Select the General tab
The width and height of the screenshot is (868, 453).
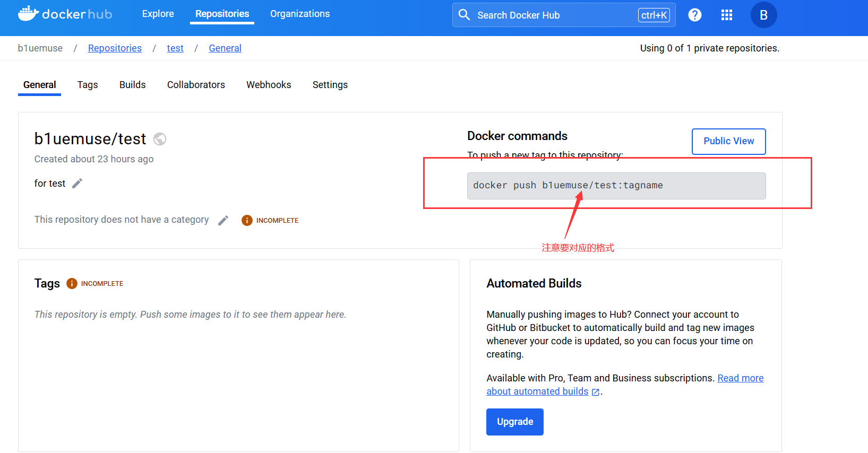39,85
